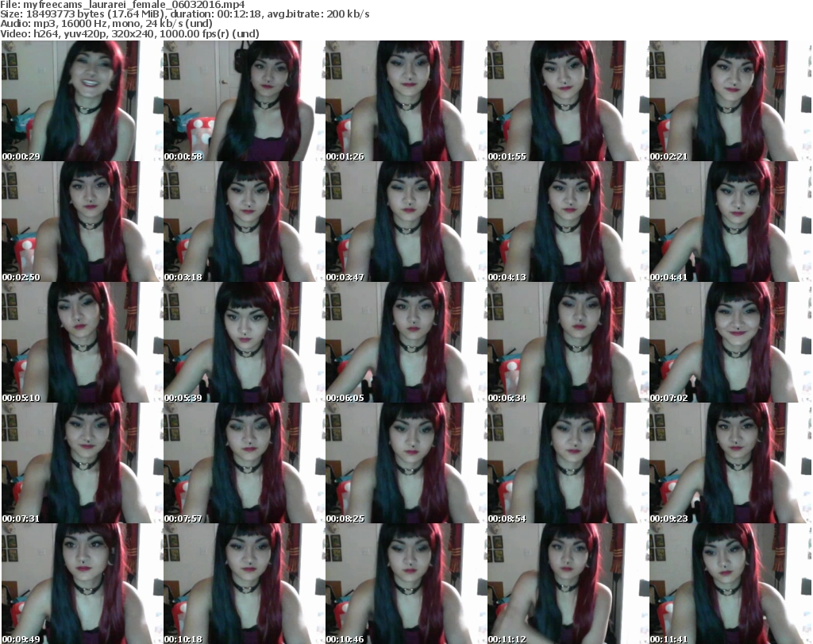Viewport: 813px width, 644px height.
Task: Click the snapshot labeled 00:09:49
Action: coord(82,584)
